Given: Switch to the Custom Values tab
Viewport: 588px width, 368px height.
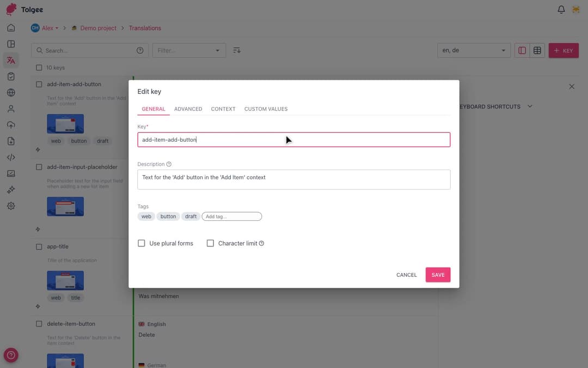Looking at the screenshot, I should [266, 109].
